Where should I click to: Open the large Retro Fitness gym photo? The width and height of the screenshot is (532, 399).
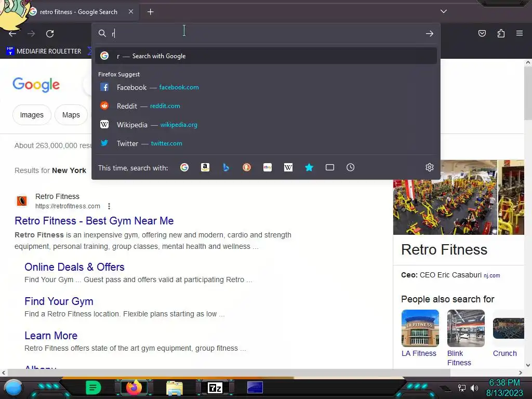(445, 197)
